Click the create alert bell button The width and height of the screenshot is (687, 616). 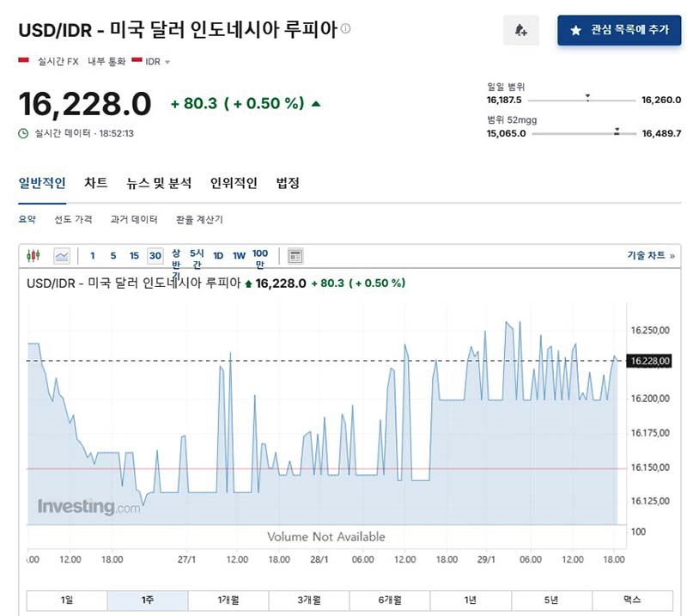tap(521, 30)
